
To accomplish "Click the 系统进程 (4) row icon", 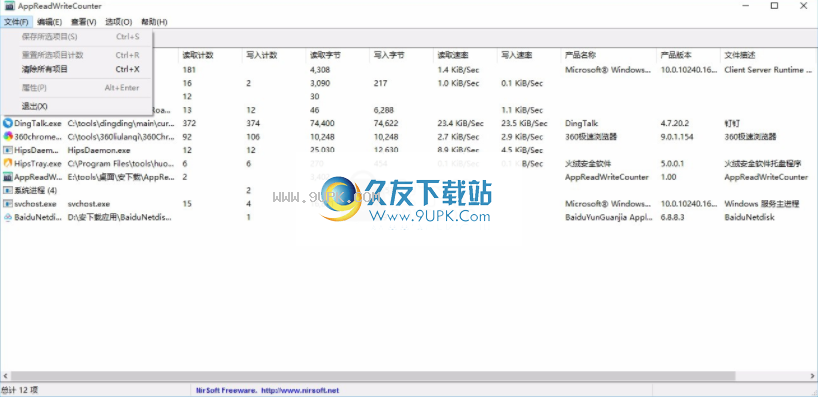I will [x=7, y=190].
